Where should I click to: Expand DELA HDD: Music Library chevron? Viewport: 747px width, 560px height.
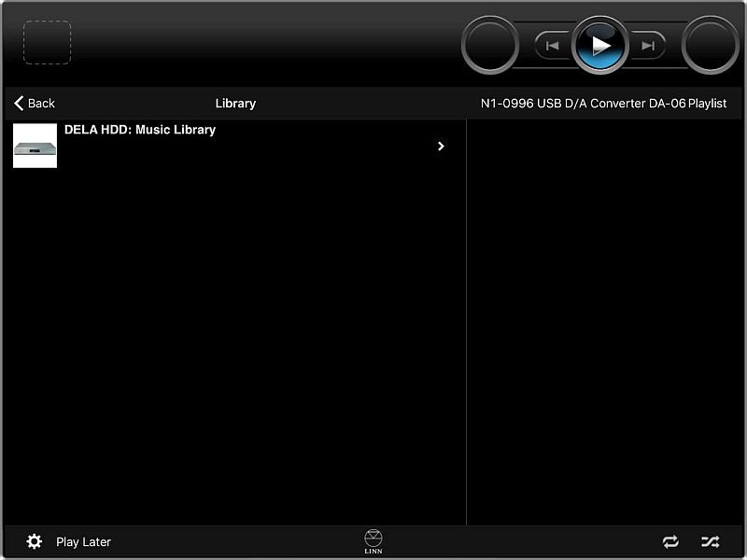(441, 146)
